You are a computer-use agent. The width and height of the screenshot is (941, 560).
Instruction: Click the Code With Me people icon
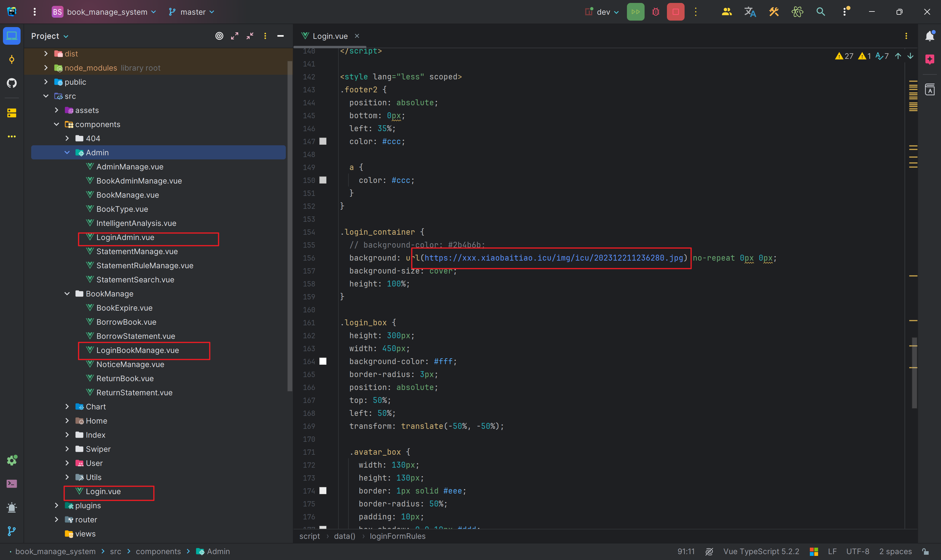[x=727, y=12]
